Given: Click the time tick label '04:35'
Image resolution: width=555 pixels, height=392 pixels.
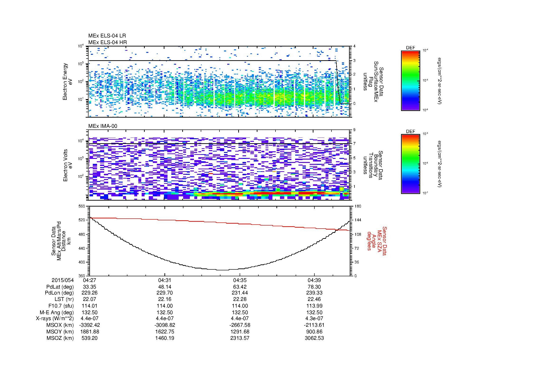Looking at the screenshot, I should click(240, 280).
